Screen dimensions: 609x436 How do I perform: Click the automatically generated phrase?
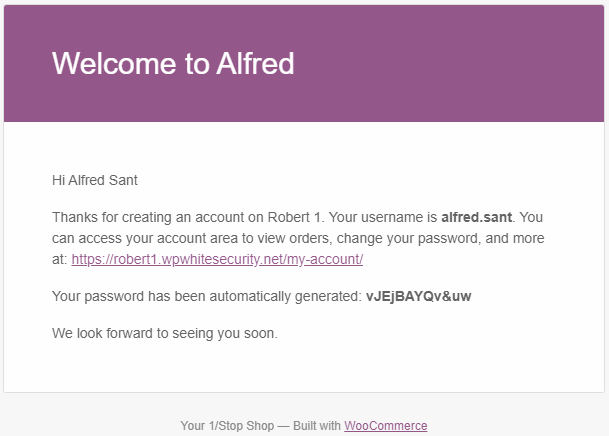[285, 296]
